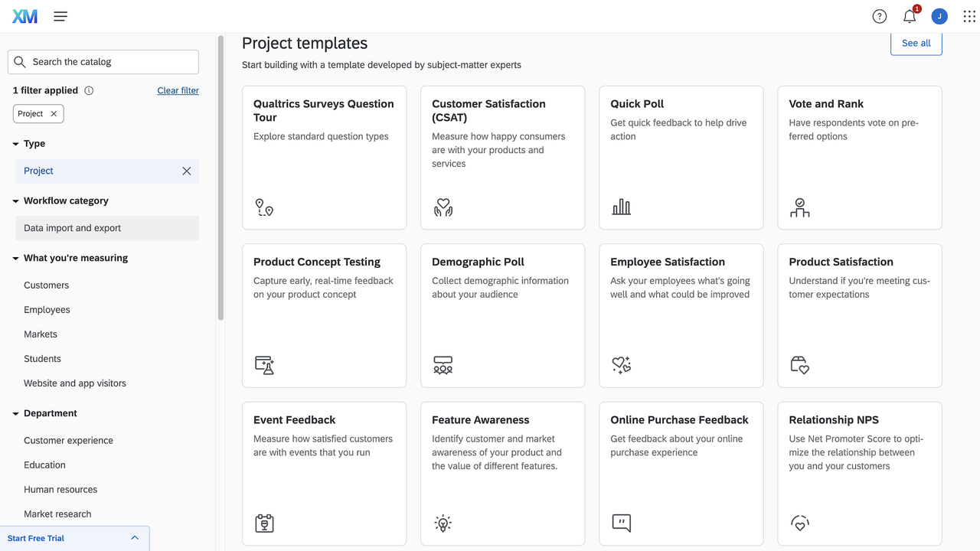Viewport: 980px width, 551px height.
Task: Click the See all button
Action: click(x=916, y=43)
